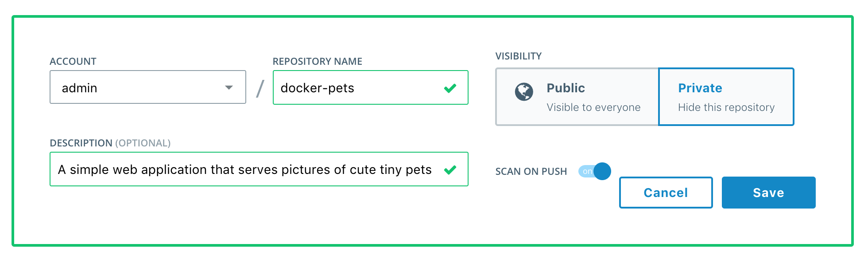
Task: Toggle the Scan on Push switch knob
Action: point(602,171)
